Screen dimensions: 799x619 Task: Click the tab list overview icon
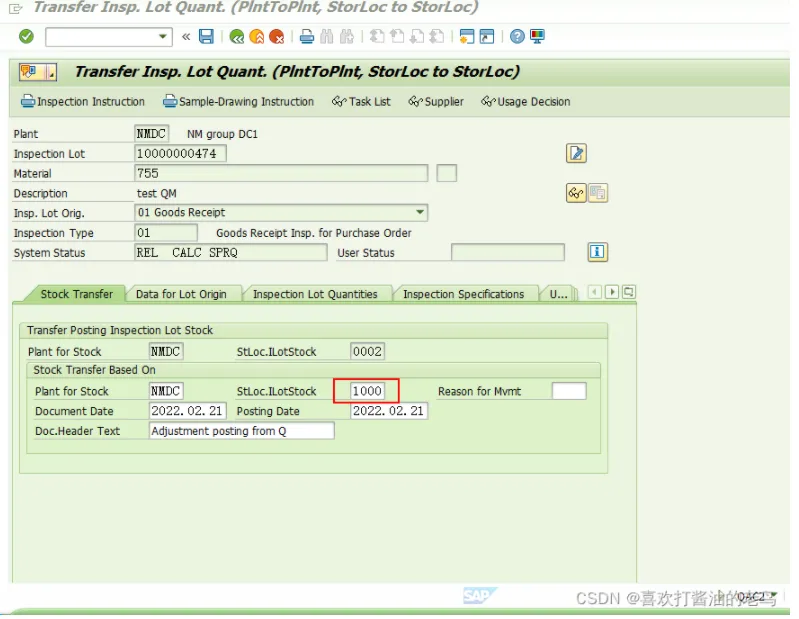pyautogui.click(x=629, y=292)
